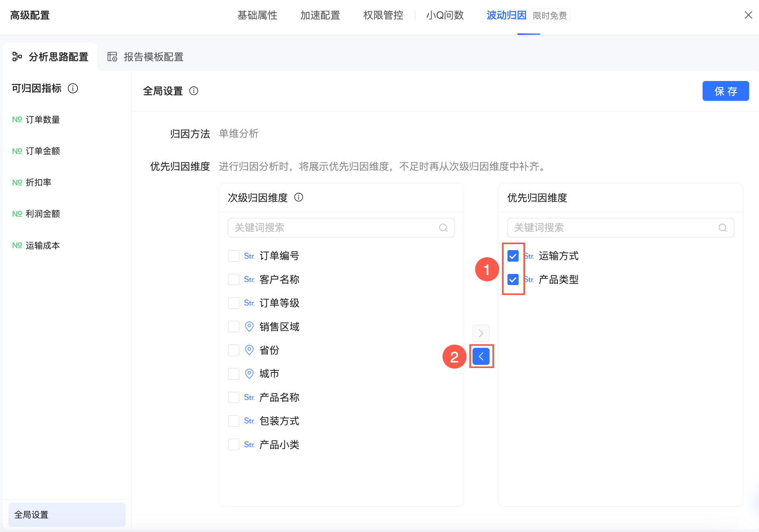Click the Str type icon for 订单等级
This screenshot has height=532, width=759.
point(249,303)
